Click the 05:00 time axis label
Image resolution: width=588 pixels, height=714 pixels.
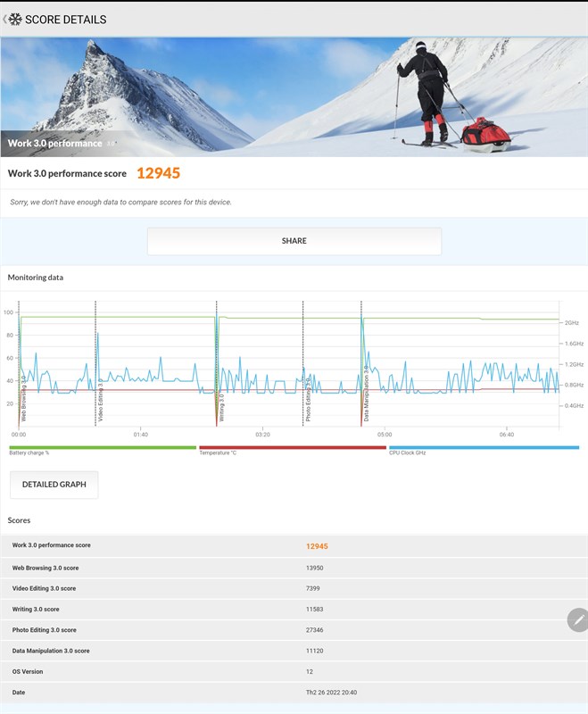385,435
